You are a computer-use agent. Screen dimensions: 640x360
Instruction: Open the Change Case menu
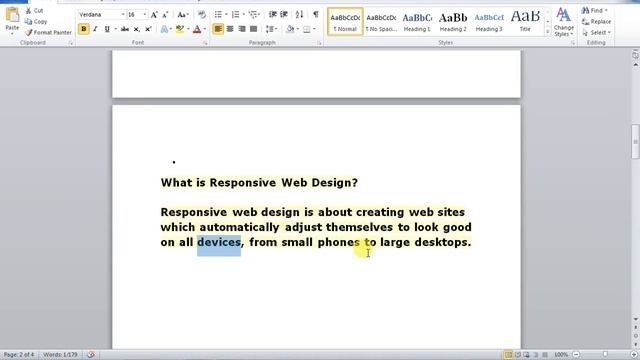pos(183,15)
